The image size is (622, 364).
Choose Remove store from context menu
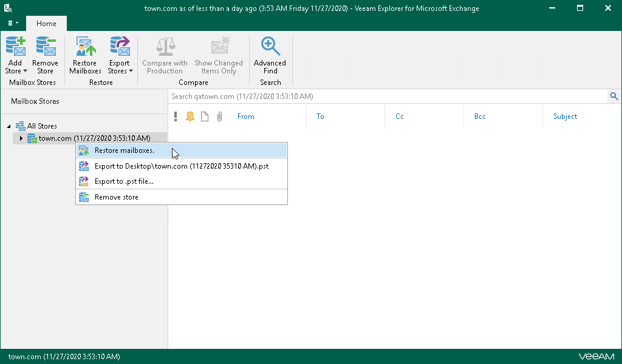[116, 197]
